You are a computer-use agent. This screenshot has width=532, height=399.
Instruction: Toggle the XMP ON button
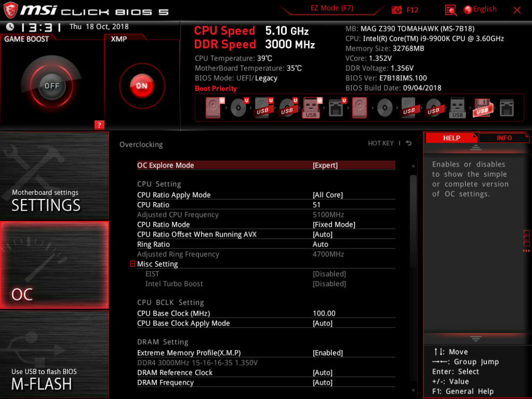point(142,86)
